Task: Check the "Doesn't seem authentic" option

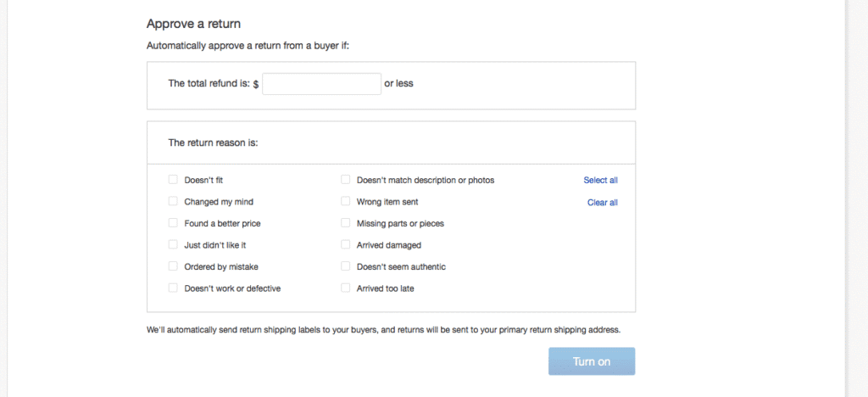Action: (x=346, y=266)
